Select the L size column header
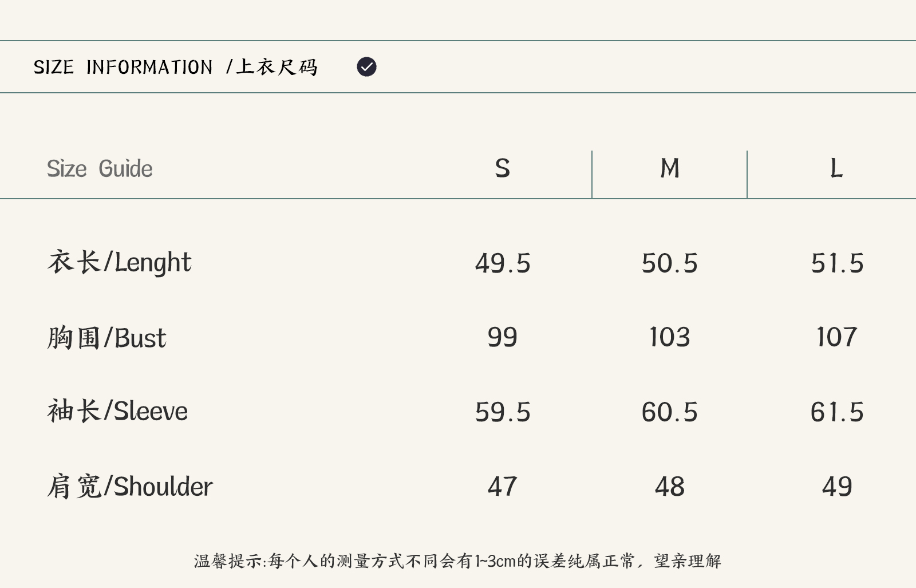916x588 pixels. point(836,169)
